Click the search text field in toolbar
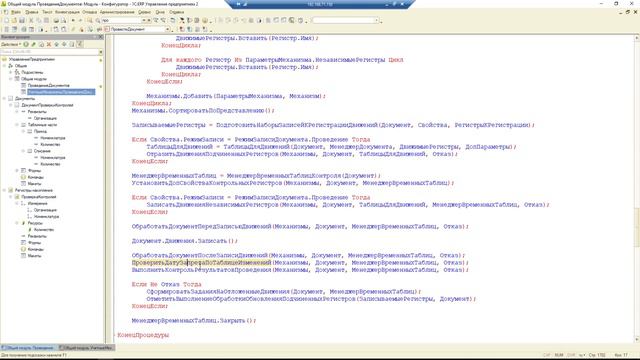The image size is (640, 360). pyautogui.click(x=121, y=20)
